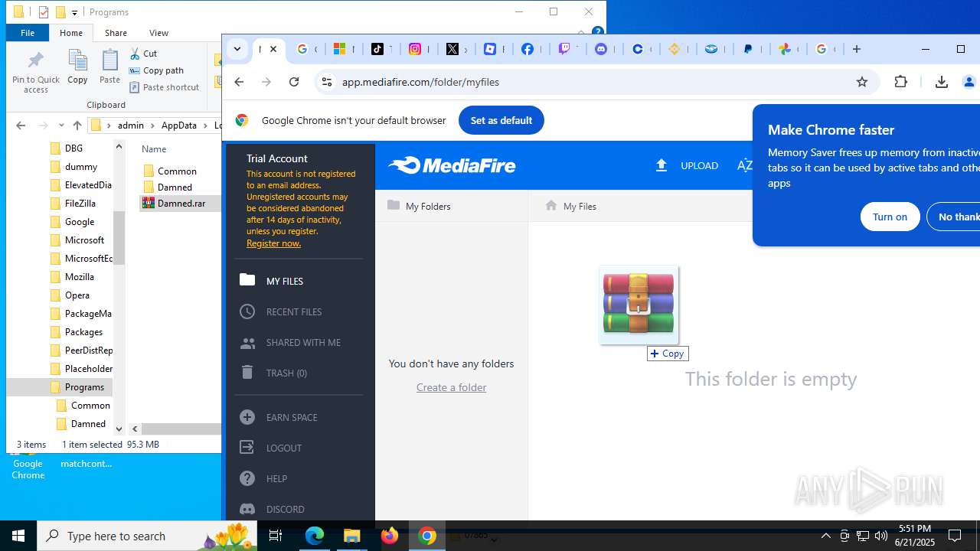Open the File menu in Explorer
Screen dimensions: 980x551
click(28, 33)
